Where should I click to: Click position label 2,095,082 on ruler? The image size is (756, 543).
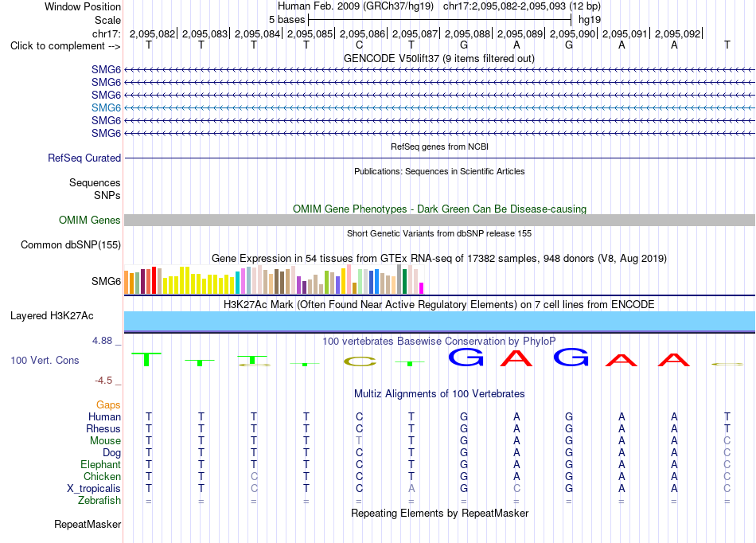coord(152,33)
